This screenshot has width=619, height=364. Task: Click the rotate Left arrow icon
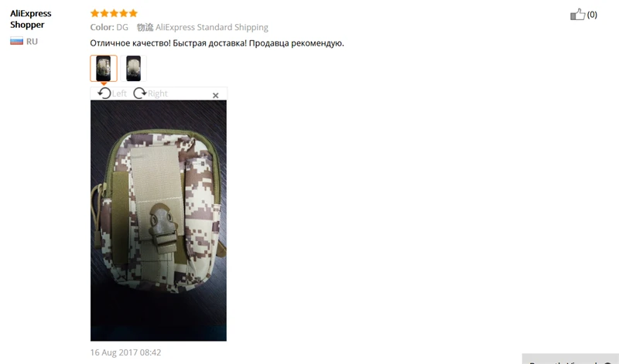point(104,94)
